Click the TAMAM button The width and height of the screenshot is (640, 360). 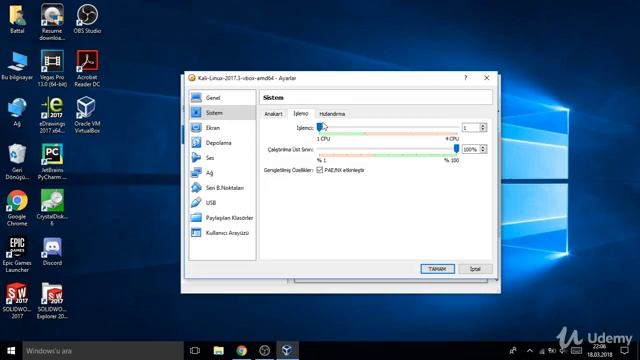[x=437, y=269]
